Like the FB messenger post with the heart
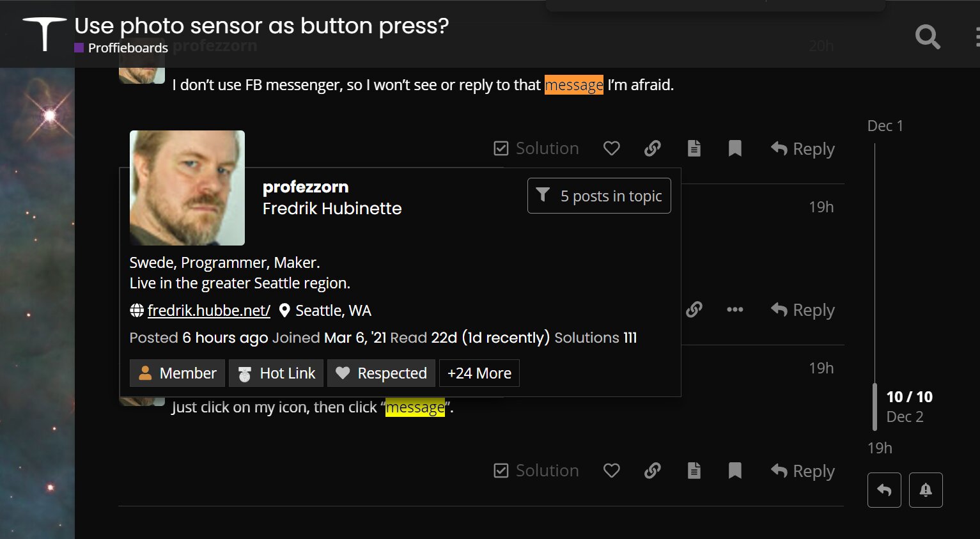Image resolution: width=980 pixels, height=539 pixels. pos(611,148)
